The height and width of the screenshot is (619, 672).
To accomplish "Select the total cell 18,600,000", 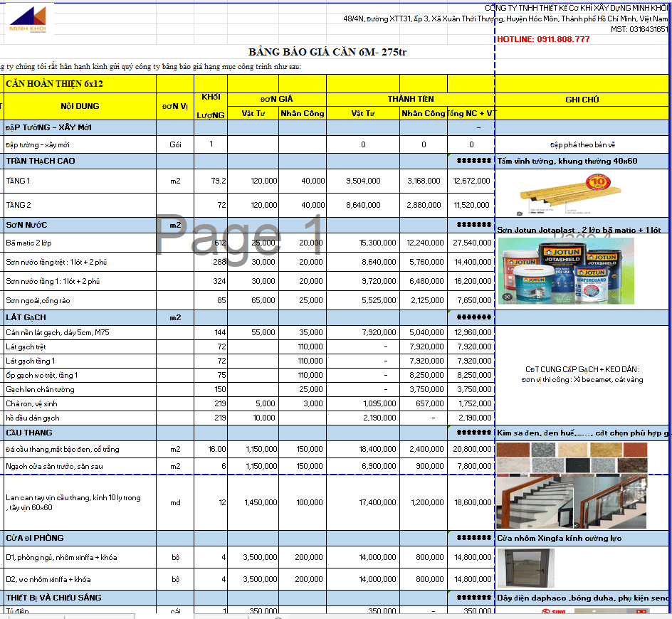I will coord(471,502).
